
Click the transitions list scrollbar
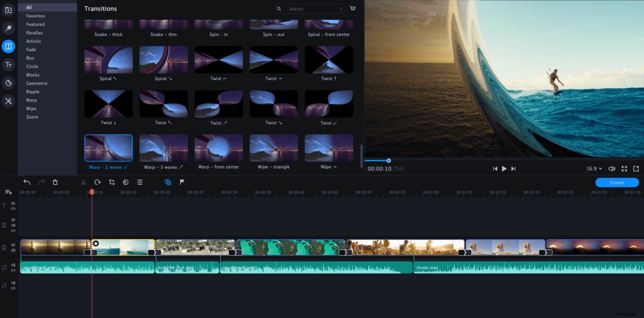pos(361,156)
